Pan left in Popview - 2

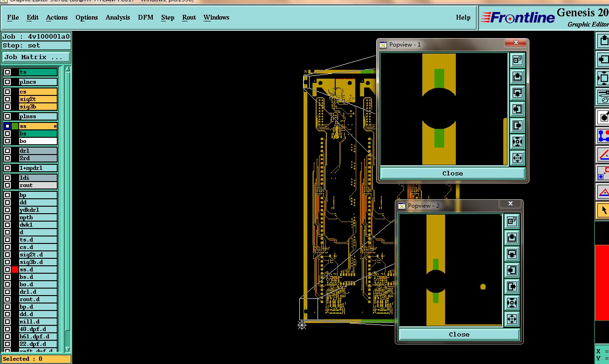(512, 270)
